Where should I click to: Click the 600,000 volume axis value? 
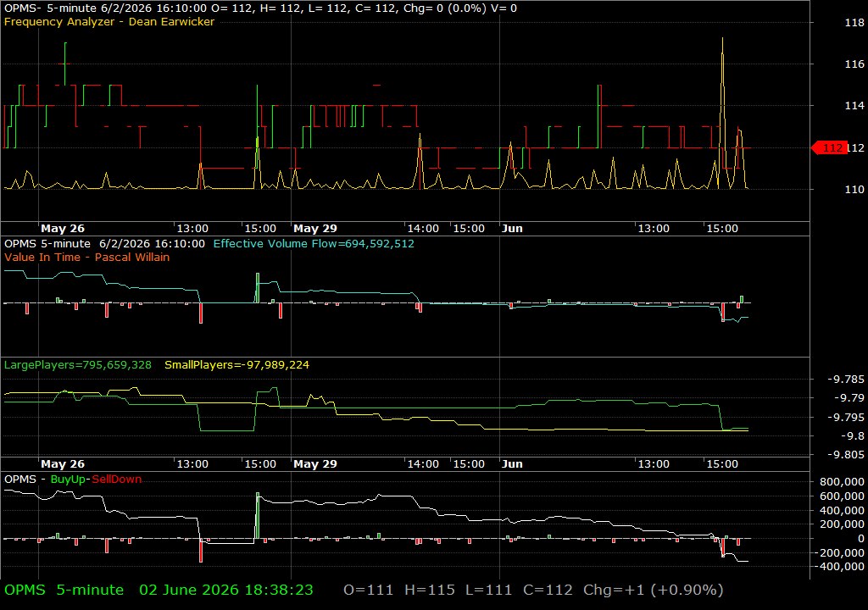(842, 496)
